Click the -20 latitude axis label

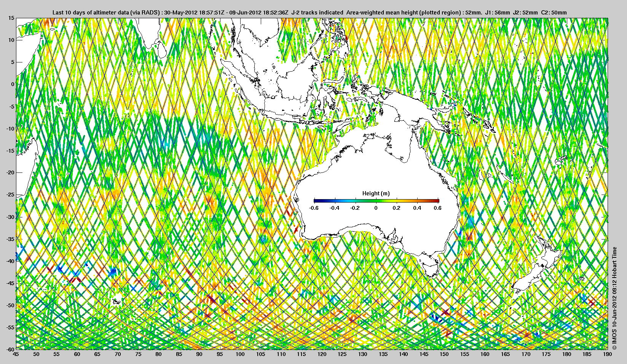point(10,172)
